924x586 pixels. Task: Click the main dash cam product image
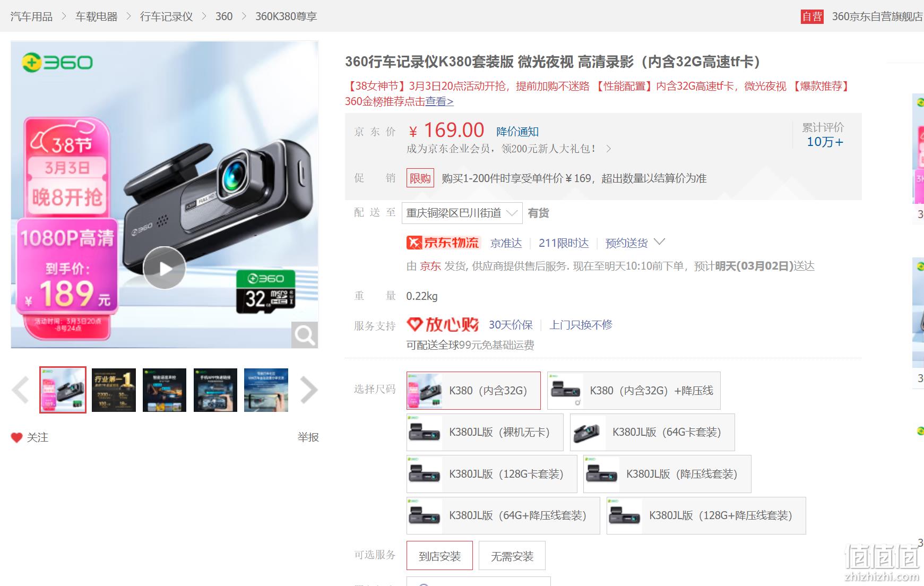coord(165,195)
